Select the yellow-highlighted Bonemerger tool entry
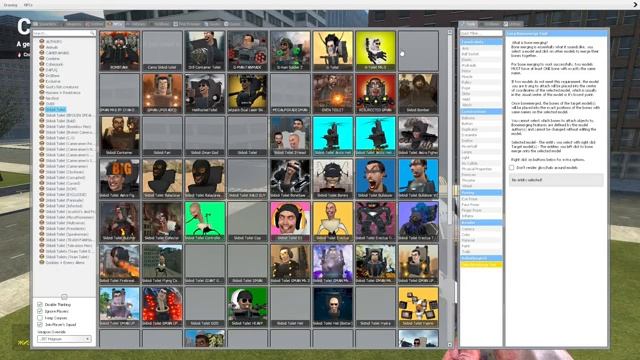This screenshot has width=640, height=360. pos(481,264)
